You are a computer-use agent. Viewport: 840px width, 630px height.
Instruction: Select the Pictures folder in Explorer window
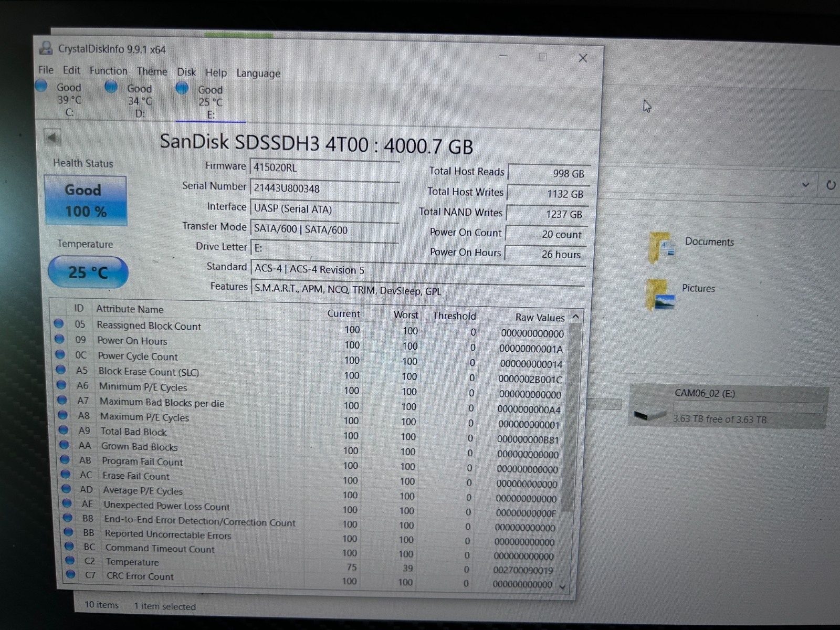tap(681, 294)
